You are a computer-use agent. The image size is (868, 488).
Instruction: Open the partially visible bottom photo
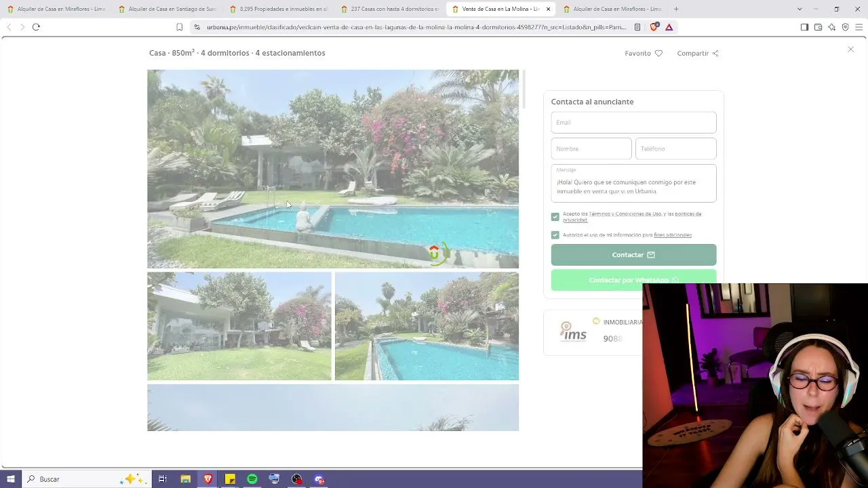(x=333, y=408)
